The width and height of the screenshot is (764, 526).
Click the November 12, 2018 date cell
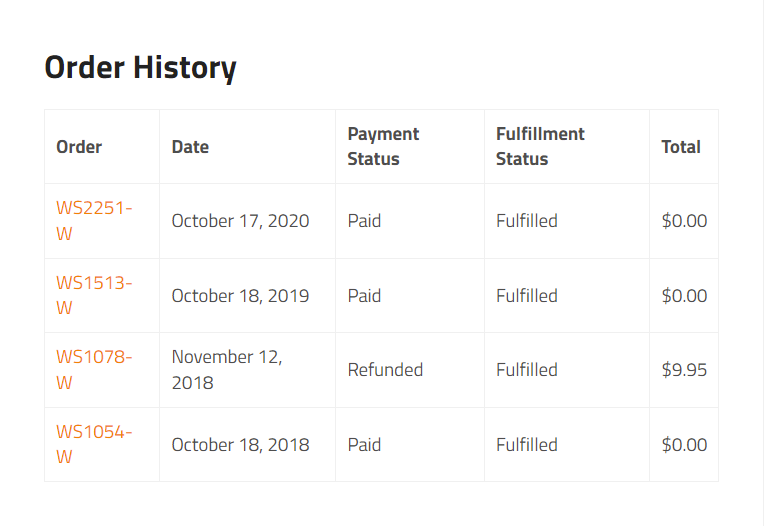(x=227, y=370)
